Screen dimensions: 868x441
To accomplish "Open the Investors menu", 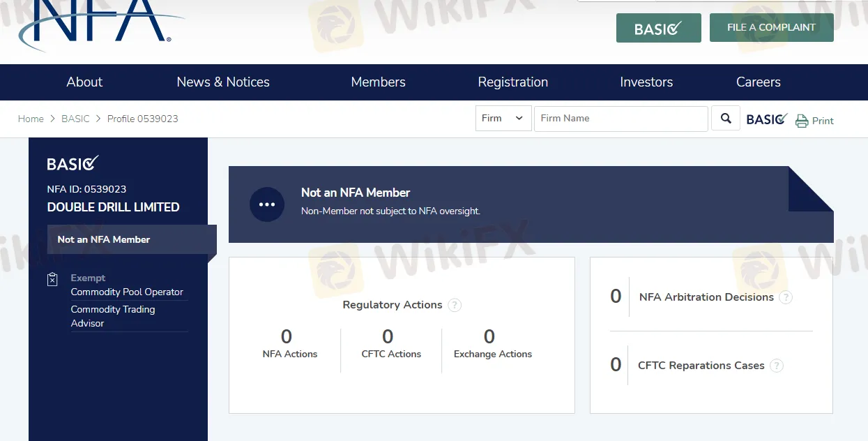I will tap(646, 82).
